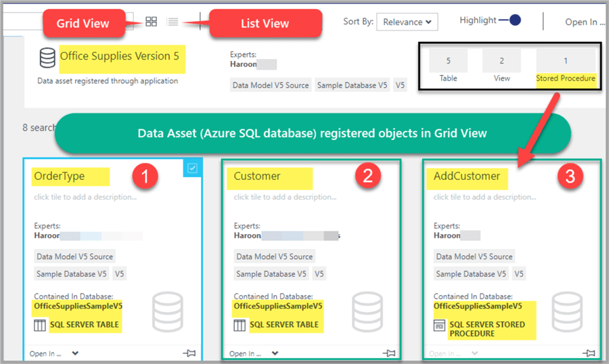Click the V5 tag in header
The width and height of the screenshot is (609, 364).
[400, 85]
